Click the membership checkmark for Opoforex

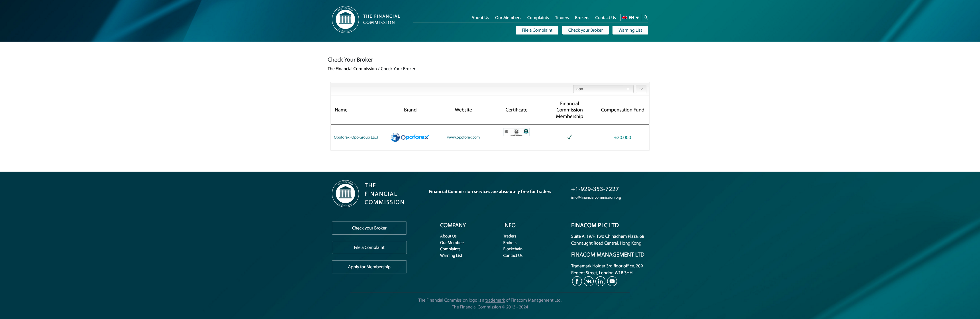tap(569, 137)
